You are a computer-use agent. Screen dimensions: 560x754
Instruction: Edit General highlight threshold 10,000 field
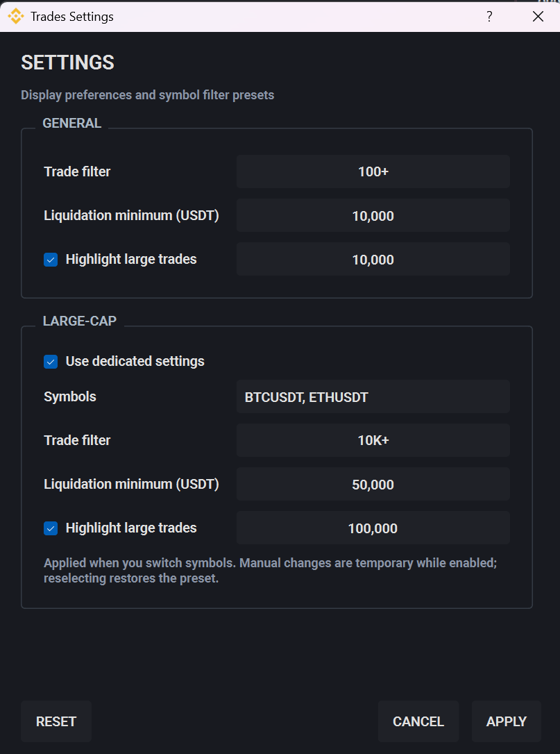[x=373, y=259]
